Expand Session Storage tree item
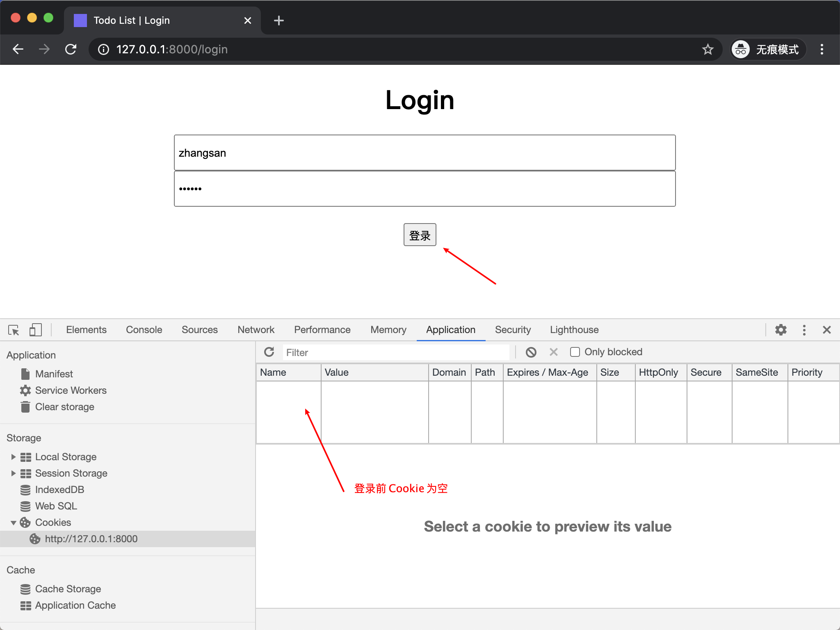This screenshot has height=630, width=840. point(13,473)
